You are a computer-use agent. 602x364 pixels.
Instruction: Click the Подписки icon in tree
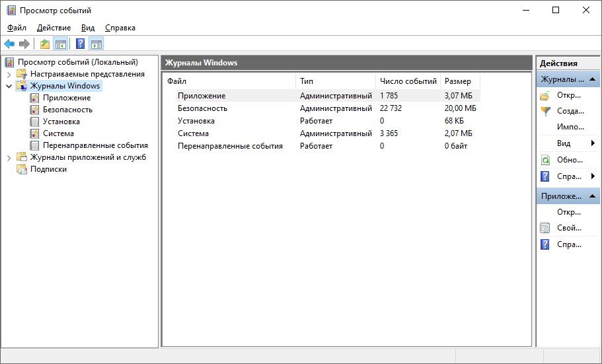pos(22,169)
